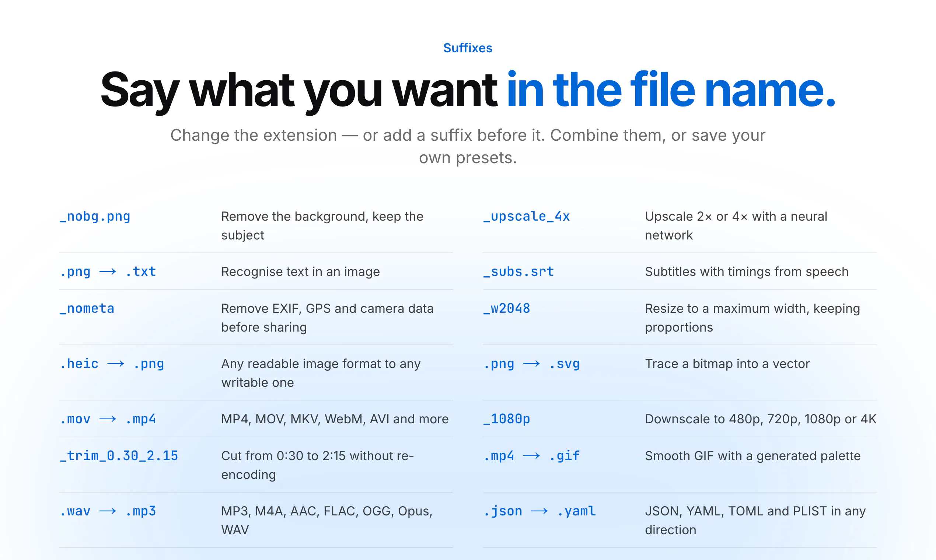
Task: Click arrow between .png and .svg
Action: coord(531,364)
